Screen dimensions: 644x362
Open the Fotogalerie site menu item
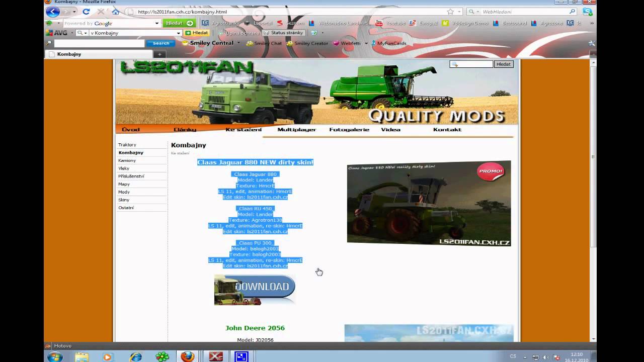(349, 130)
